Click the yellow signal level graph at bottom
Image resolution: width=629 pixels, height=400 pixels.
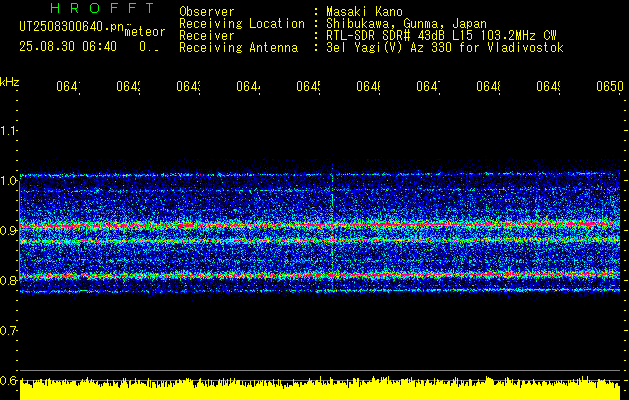point(320,389)
